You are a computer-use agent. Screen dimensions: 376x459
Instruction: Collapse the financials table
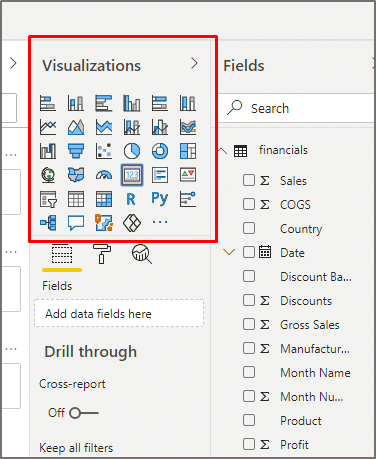(x=223, y=151)
